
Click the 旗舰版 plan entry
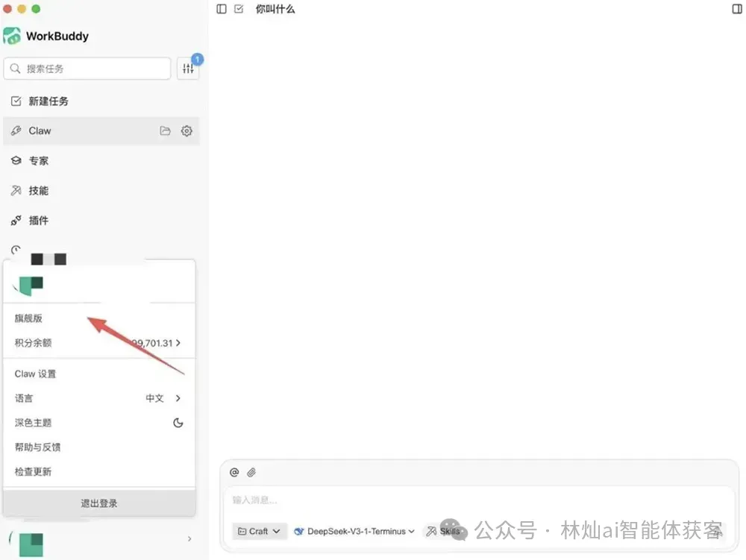28,318
